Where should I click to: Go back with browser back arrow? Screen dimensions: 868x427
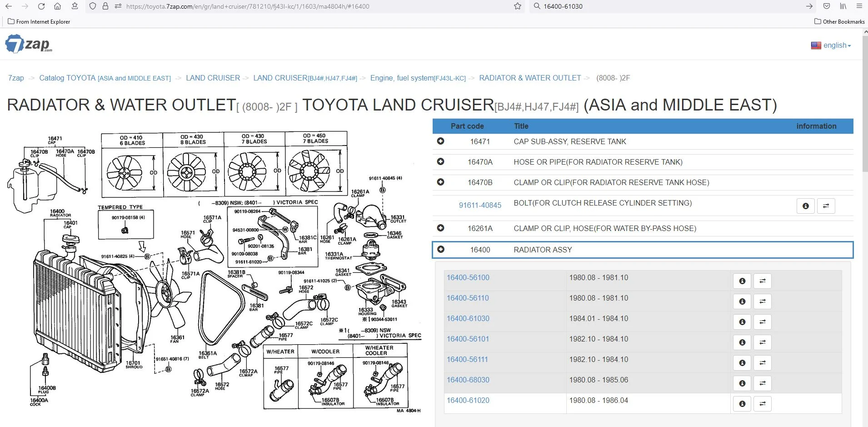(x=8, y=6)
